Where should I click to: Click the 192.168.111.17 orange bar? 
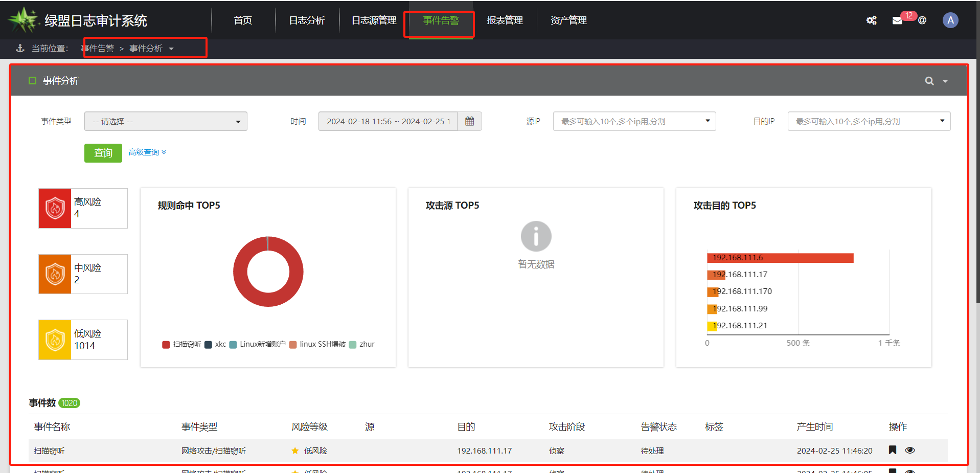(716, 275)
